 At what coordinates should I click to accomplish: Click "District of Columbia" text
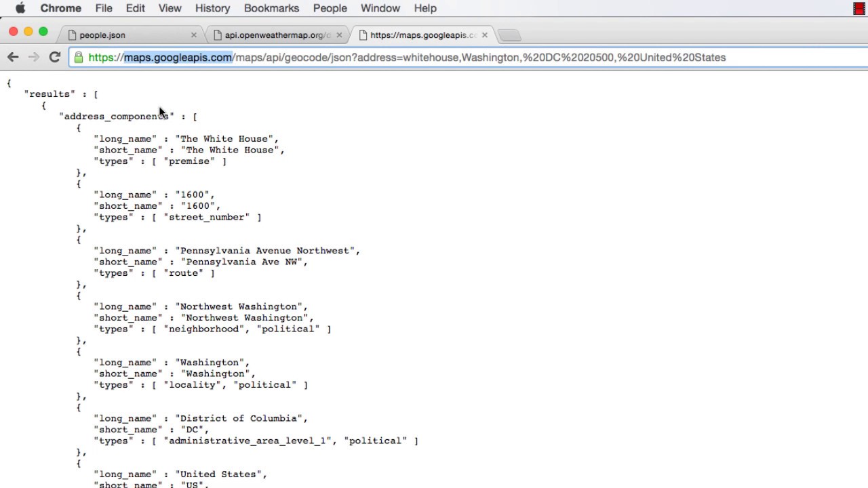pos(239,418)
